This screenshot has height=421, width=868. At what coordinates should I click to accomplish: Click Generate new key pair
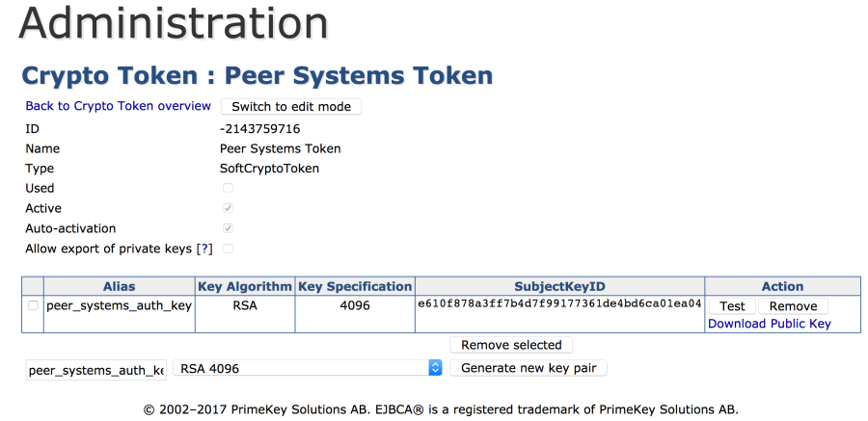click(529, 368)
